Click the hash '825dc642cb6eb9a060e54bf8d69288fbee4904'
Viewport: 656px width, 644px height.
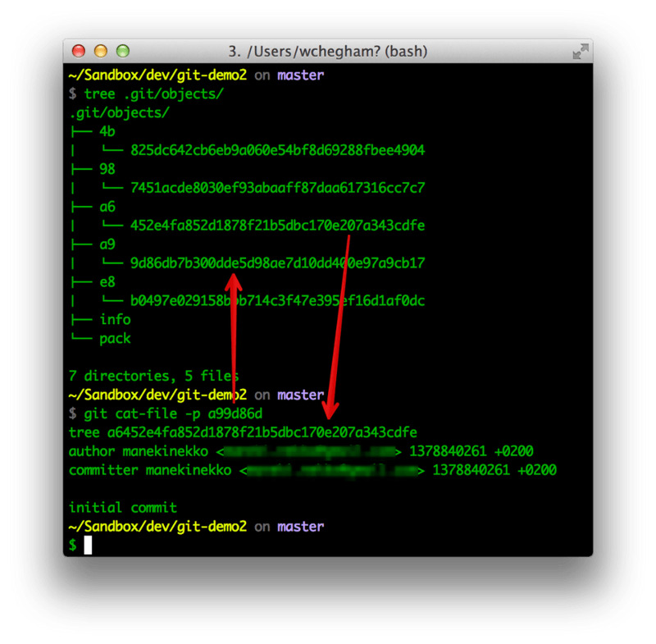[x=277, y=150]
